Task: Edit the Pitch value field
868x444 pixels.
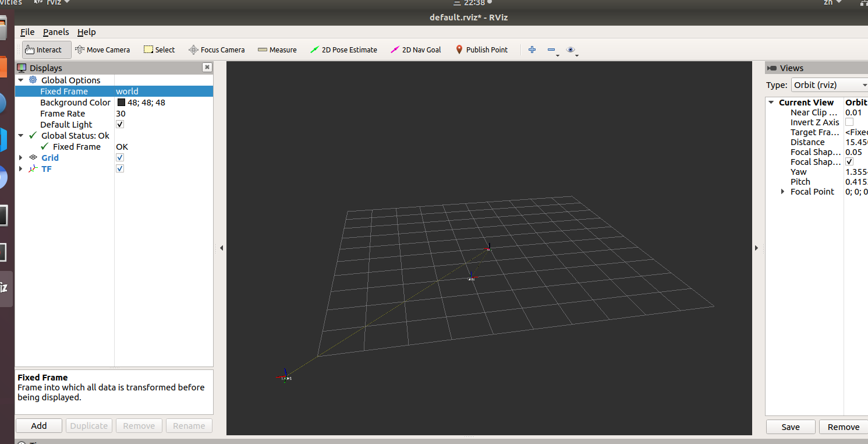Action: [856, 182]
